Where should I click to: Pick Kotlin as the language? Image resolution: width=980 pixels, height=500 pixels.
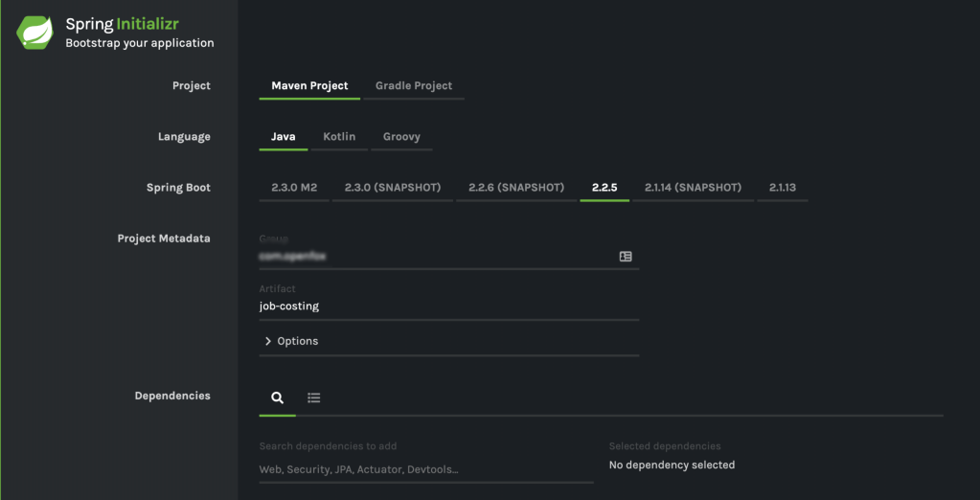click(x=339, y=137)
